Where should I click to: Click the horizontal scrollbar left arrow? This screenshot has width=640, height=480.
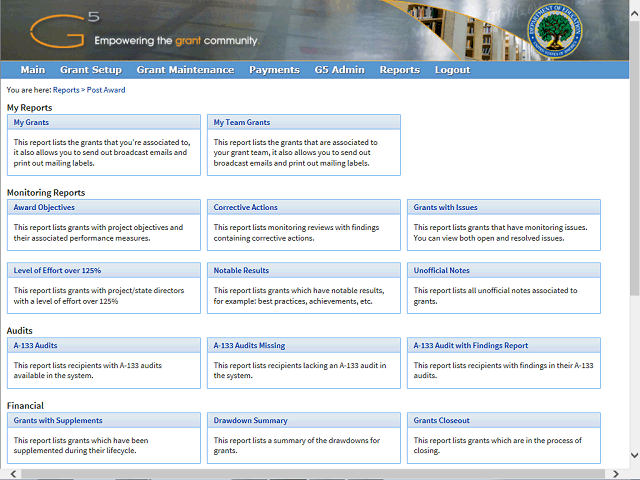(13, 473)
